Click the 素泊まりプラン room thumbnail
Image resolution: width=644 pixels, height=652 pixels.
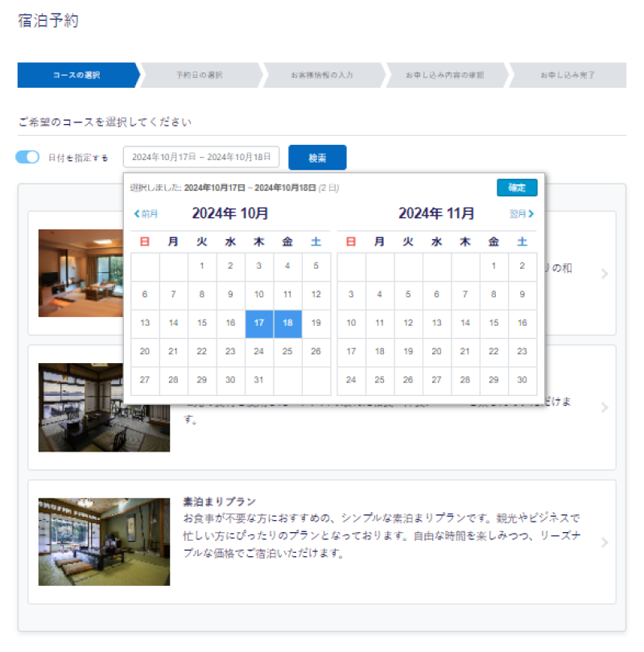tap(104, 541)
